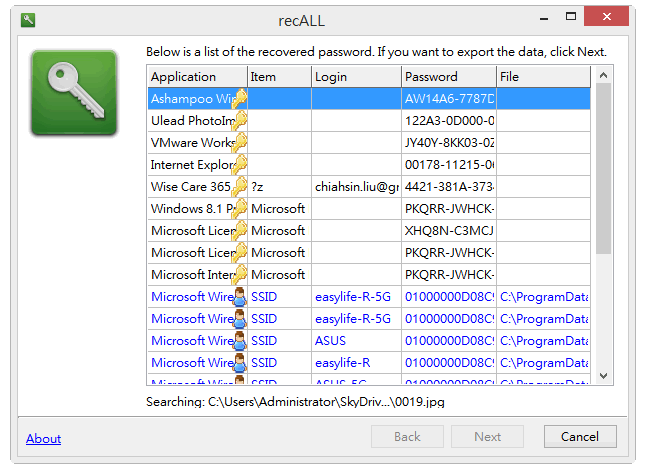This screenshot has width=656, height=465.
Task: Click key icon in Ashampoo row
Action: 240,99
